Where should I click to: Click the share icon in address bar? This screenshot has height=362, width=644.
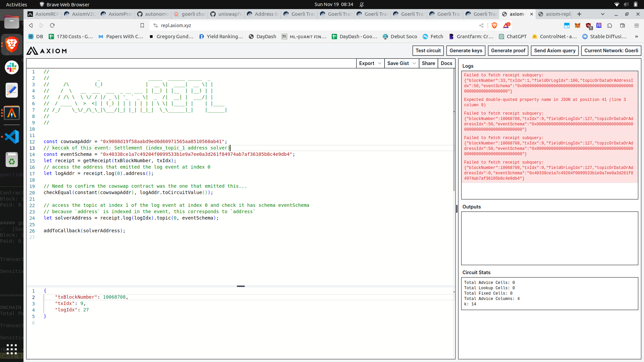coord(481,25)
